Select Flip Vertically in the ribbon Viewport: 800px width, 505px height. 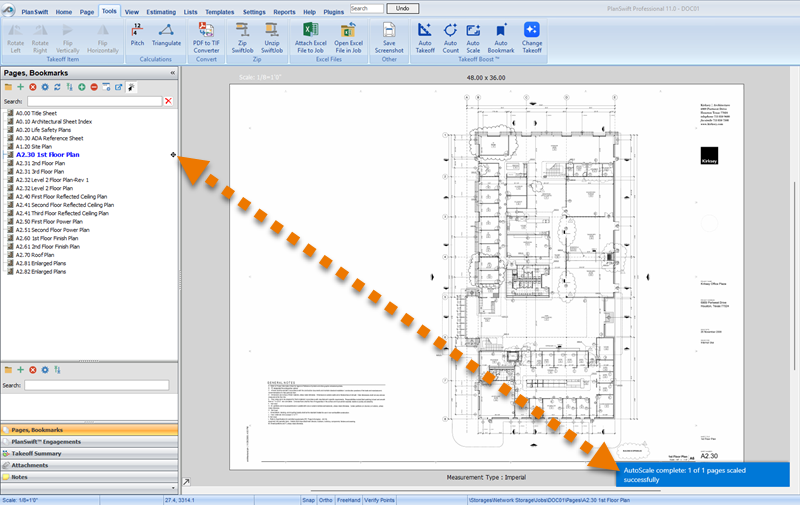tap(67, 39)
